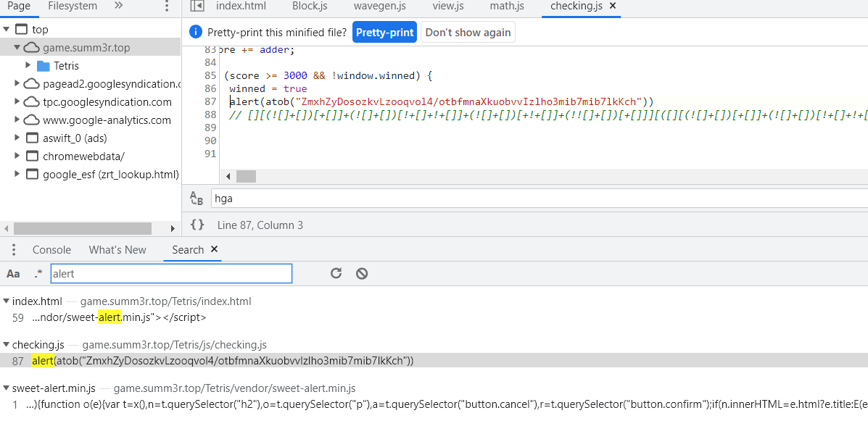This screenshot has height=434, width=868.
Task: Click Line 87, Column 3 status text
Action: click(x=260, y=225)
